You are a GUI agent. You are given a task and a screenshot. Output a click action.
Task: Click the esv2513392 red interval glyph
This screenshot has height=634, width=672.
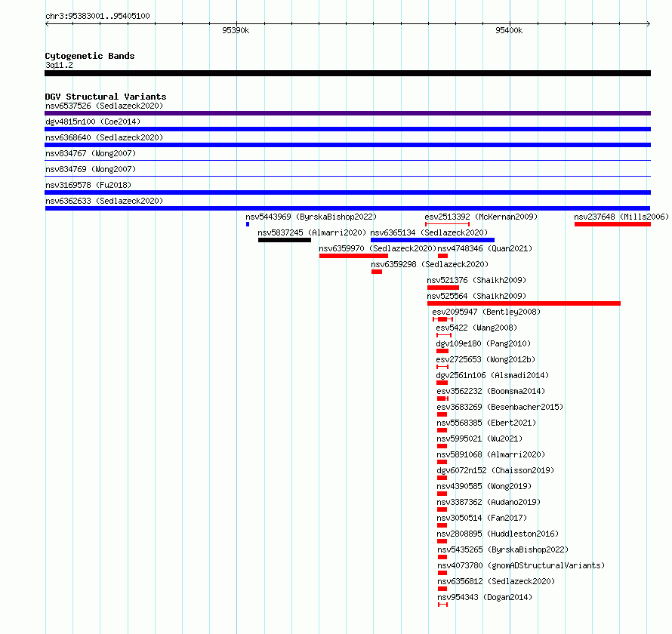tap(448, 224)
